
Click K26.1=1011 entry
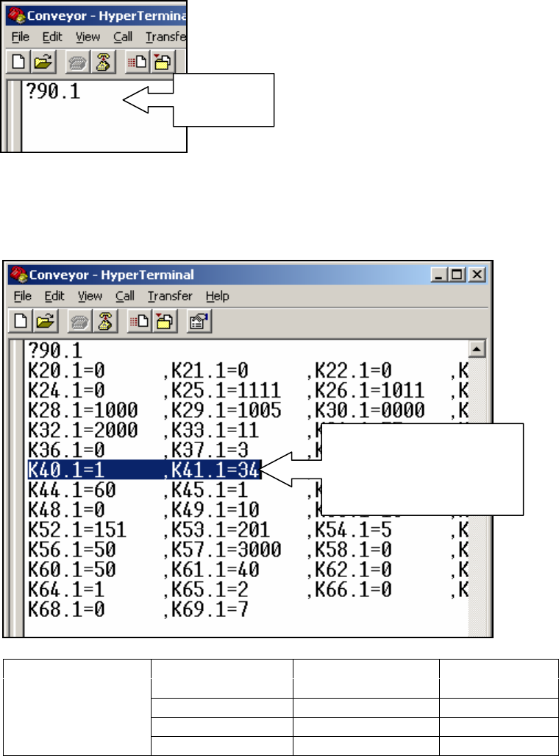pos(370,391)
